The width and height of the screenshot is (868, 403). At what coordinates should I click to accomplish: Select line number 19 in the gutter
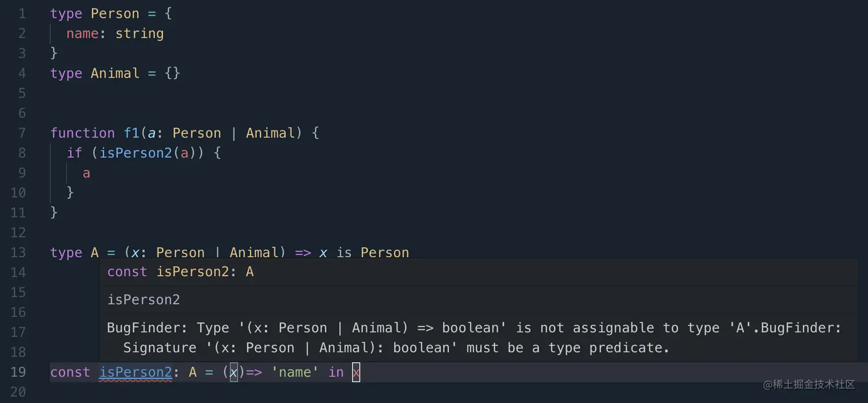click(18, 372)
